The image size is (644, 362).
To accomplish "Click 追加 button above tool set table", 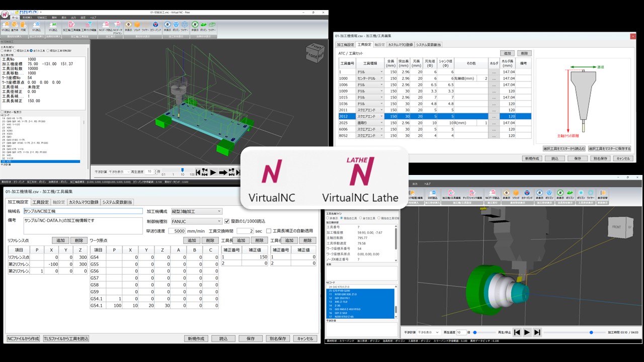I will coord(507,53).
